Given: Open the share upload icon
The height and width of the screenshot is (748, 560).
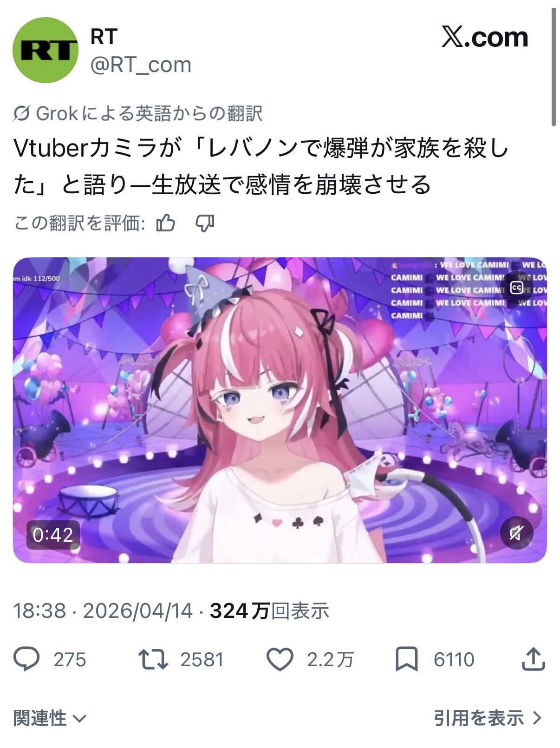Looking at the screenshot, I should coord(533,659).
